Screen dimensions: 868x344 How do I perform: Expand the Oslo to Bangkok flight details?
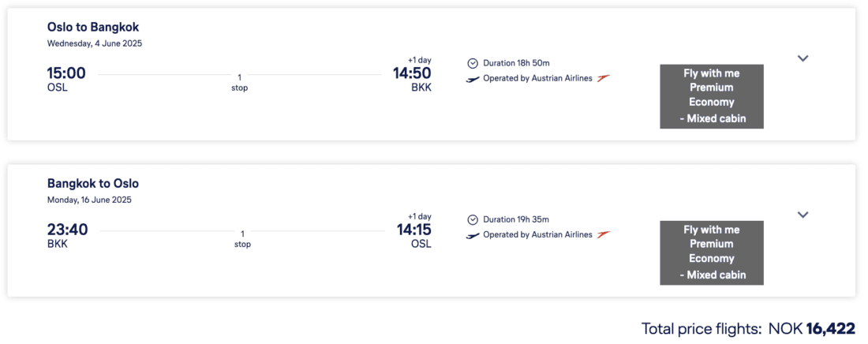pyautogui.click(x=803, y=58)
